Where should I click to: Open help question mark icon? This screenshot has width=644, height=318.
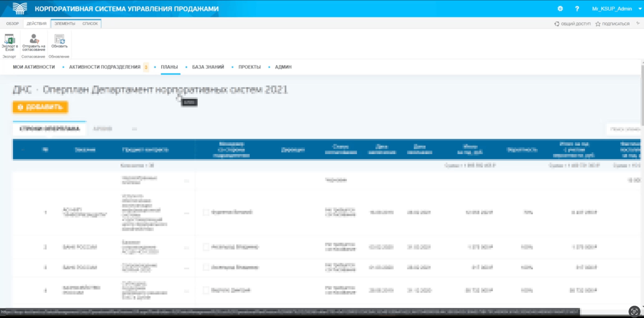(x=577, y=9)
